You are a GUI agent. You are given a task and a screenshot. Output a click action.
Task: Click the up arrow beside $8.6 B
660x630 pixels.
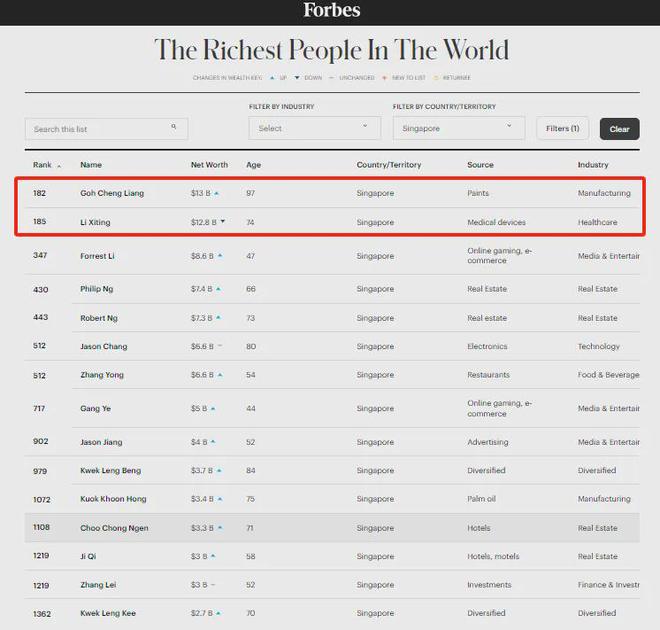coord(220,255)
